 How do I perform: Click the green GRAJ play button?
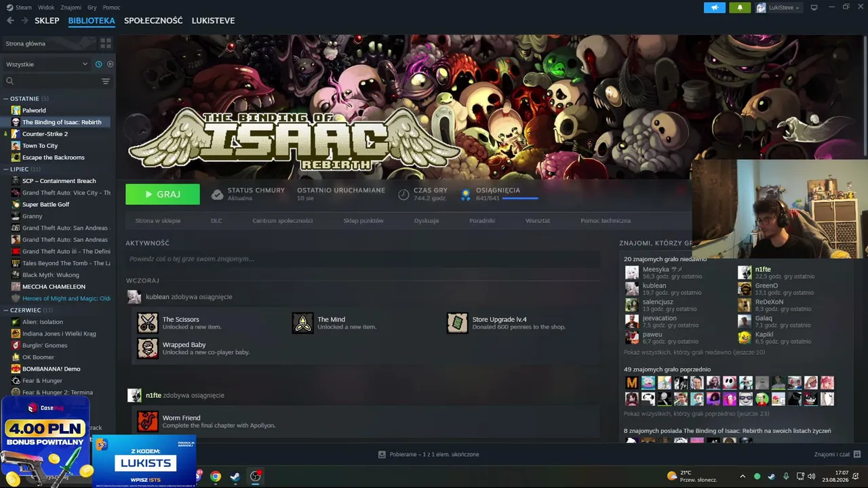[163, 195]
